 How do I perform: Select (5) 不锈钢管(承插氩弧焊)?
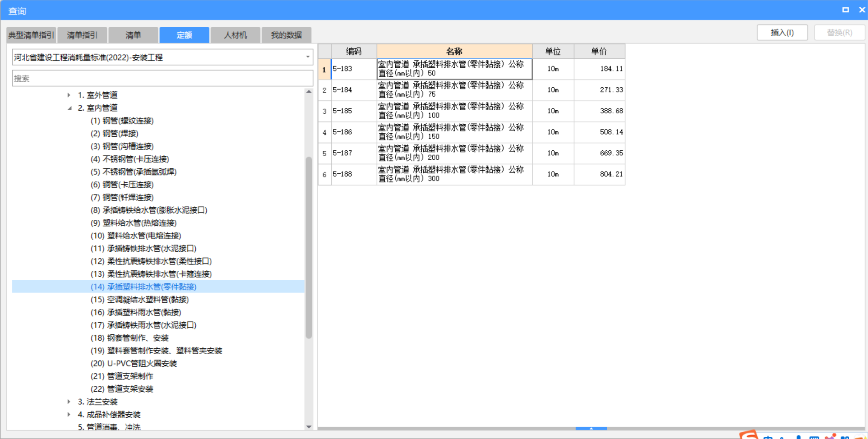pos(134,172)
